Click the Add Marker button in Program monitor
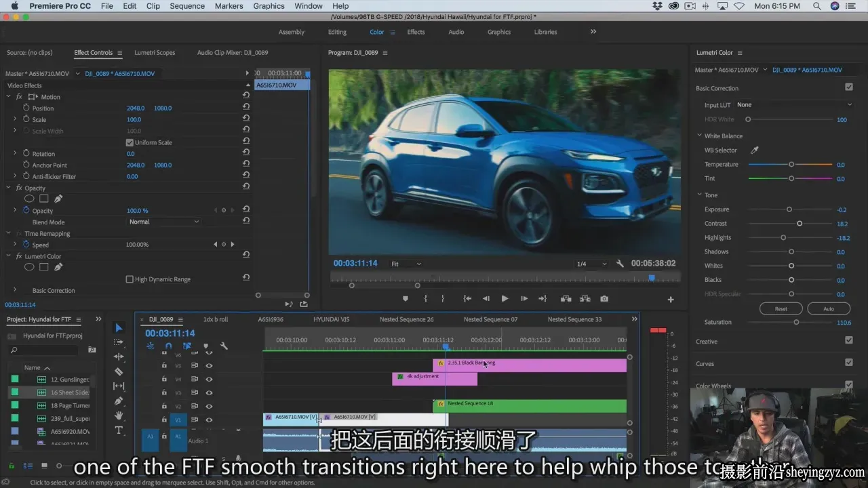Image resolution: width=868 pixels, height=488 pixels. coord(406,299)
